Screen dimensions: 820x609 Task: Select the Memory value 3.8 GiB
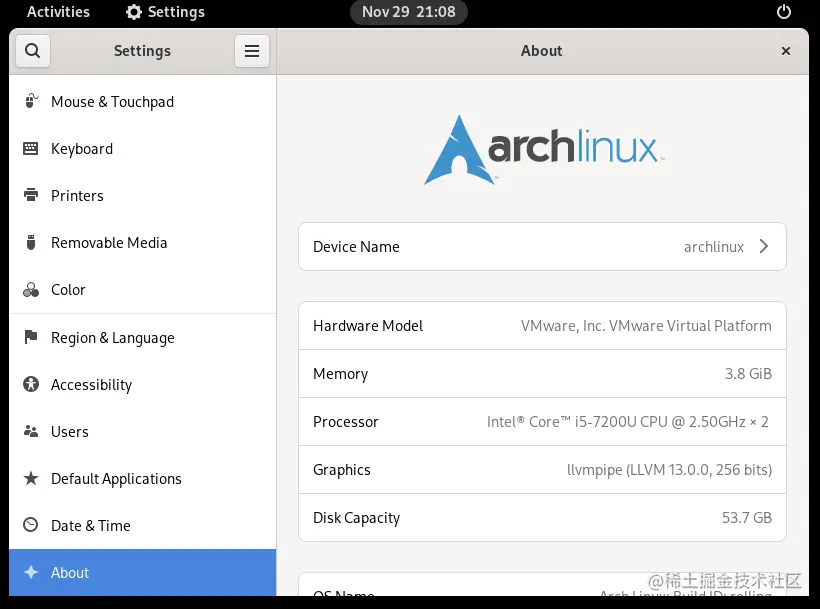coord(748,374)
